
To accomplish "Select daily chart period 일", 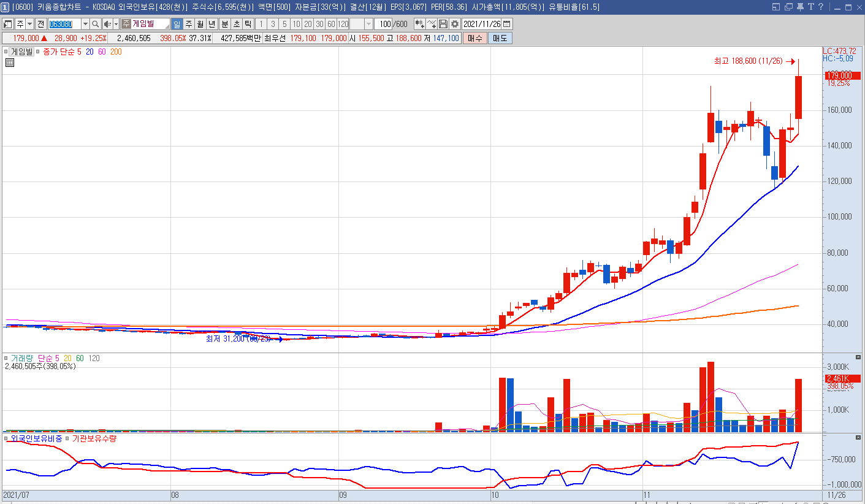I will point(177,24).
